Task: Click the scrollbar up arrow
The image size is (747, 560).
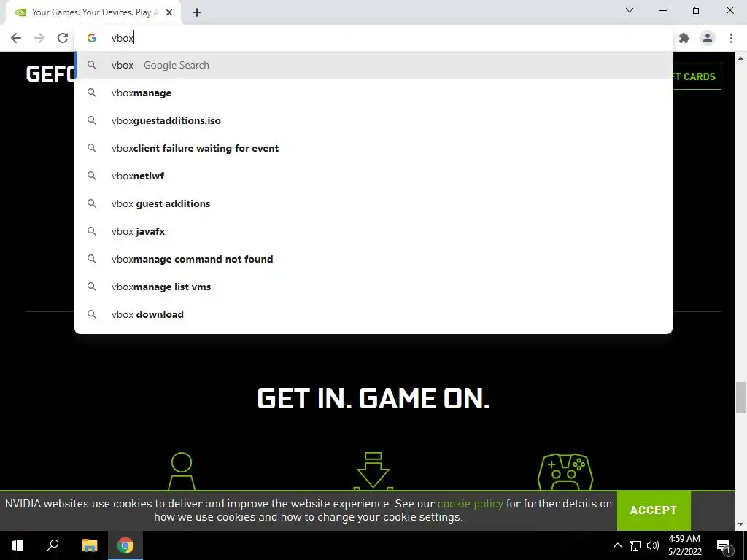Action: point(741,58)
